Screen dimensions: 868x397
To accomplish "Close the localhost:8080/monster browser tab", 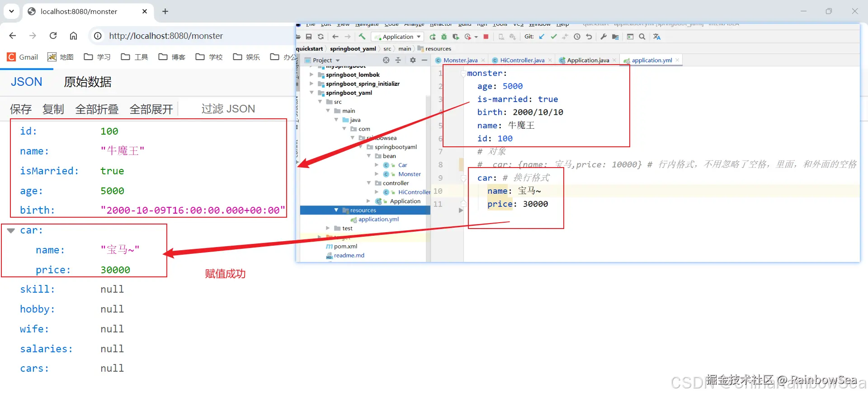I will (145, 11).
